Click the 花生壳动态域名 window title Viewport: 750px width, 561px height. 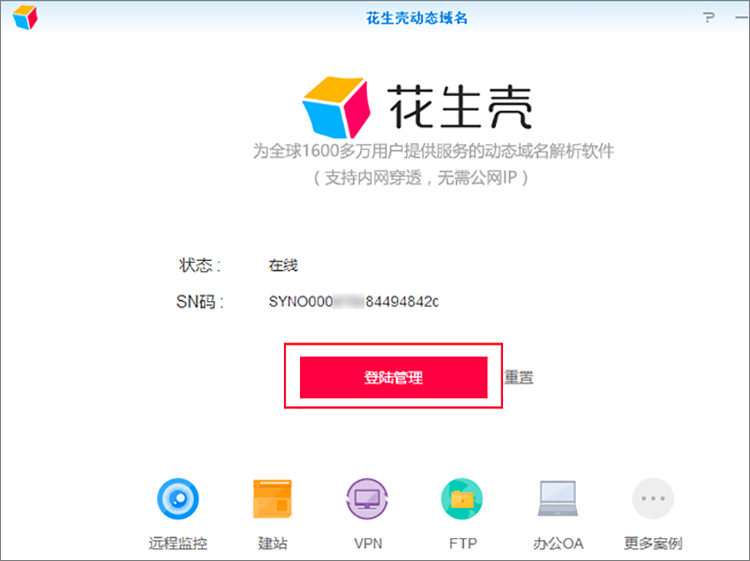coord(417,18)
